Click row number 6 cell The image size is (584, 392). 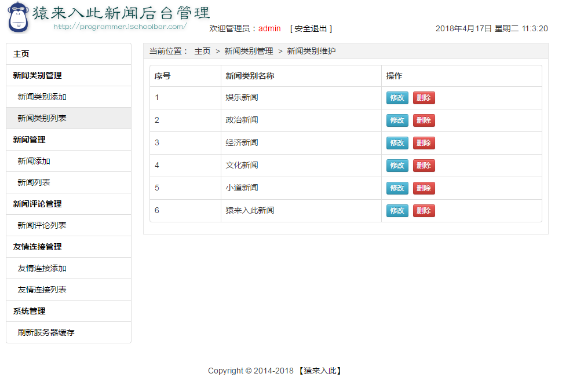point(185,211)
